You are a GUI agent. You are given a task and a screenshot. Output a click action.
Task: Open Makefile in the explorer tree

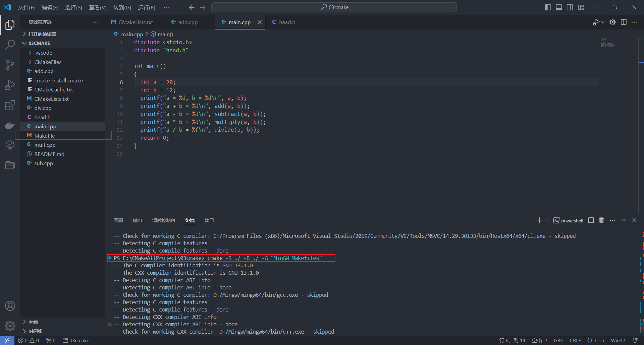(x=44, y=136)
